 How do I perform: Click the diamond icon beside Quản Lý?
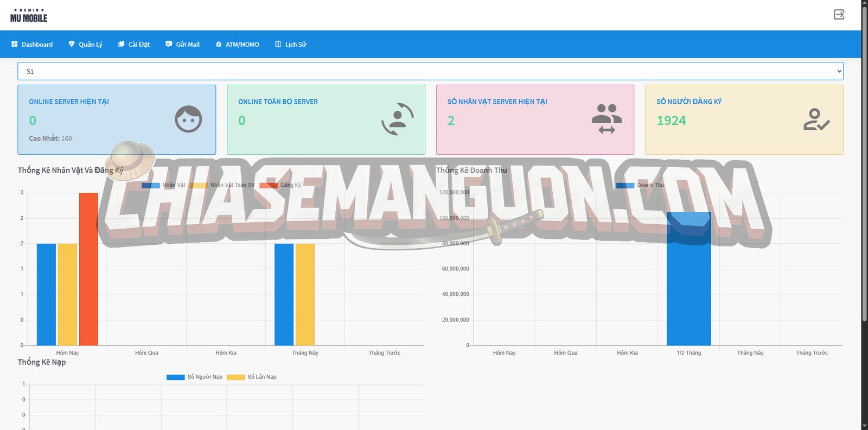(x=72, y=44)
